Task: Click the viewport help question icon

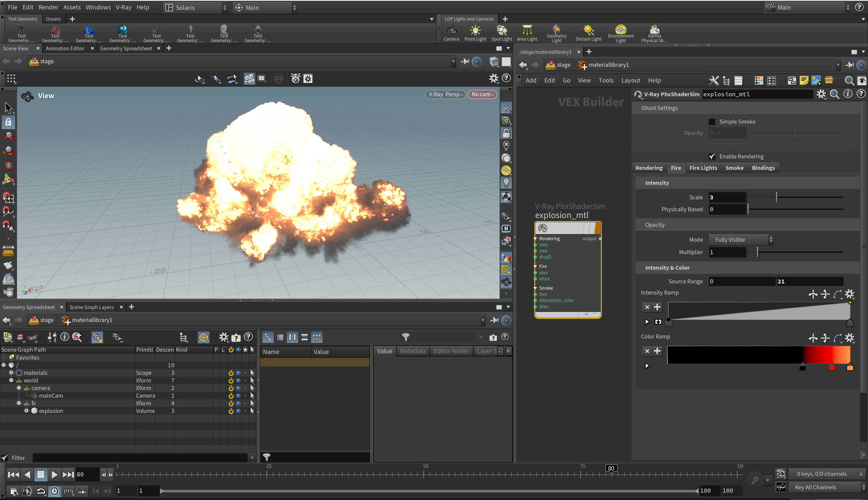Action: [x=506, y=78]
